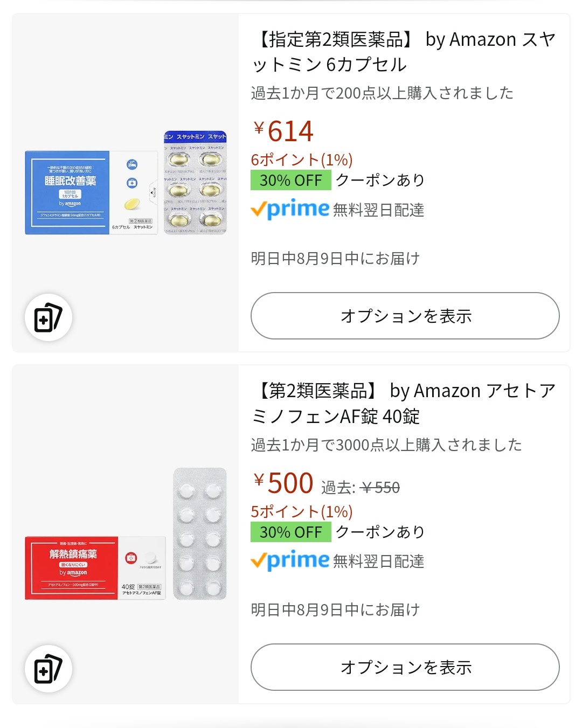The height and width of the screenshot is (728, 582).
Task: Tap add-to-list icon on スヤットミン card
Action: 48,317
